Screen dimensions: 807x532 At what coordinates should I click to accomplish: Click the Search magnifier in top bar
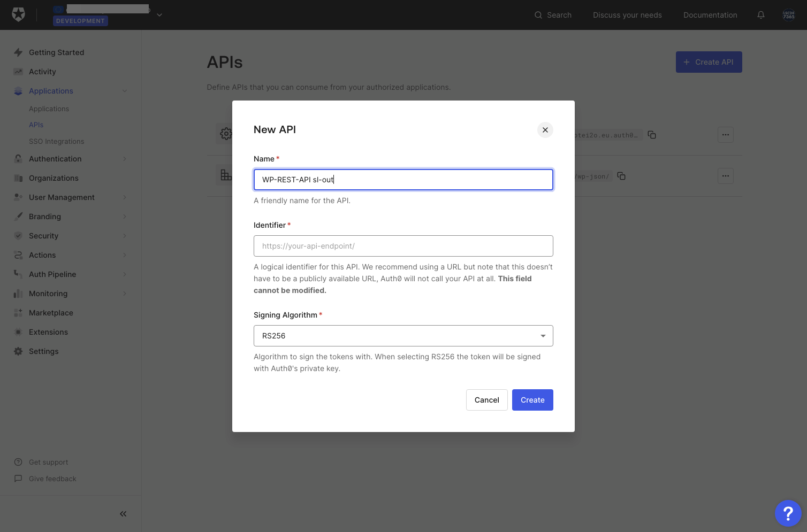click(x=538, y=15)
